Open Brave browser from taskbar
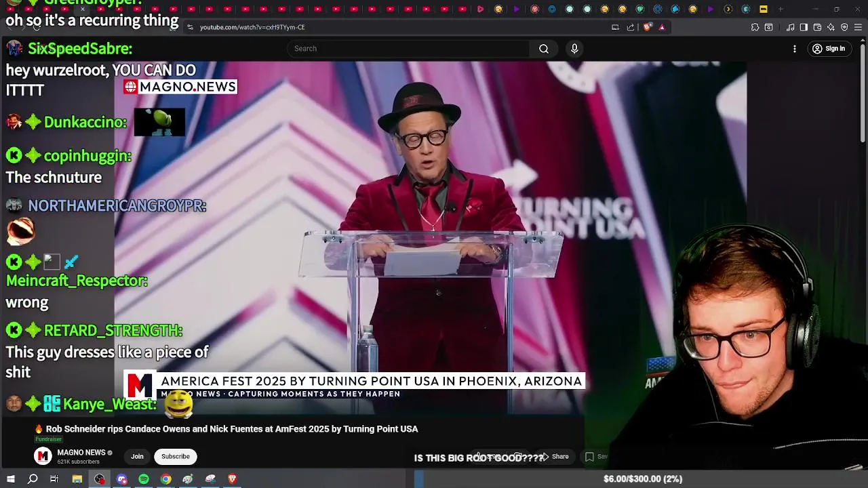 pos(232,479)
